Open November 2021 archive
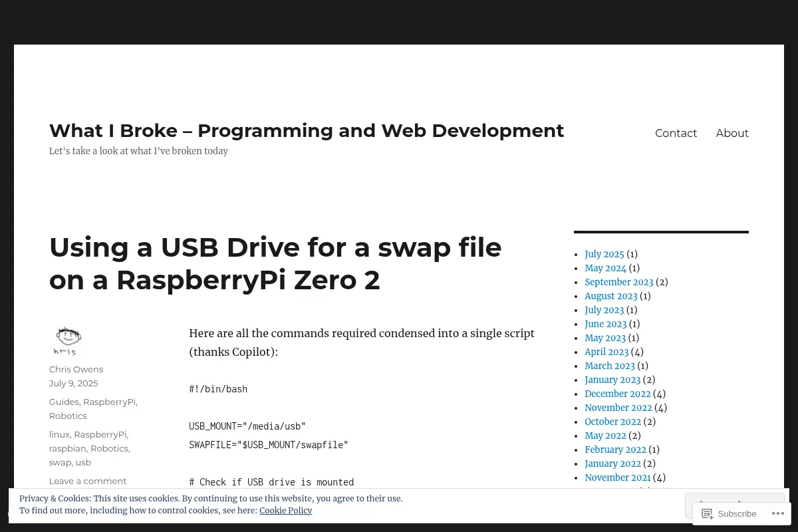Image resolution: width=798 pixels, height=532 pixels. pyautogui.click(x=617, y=477)
